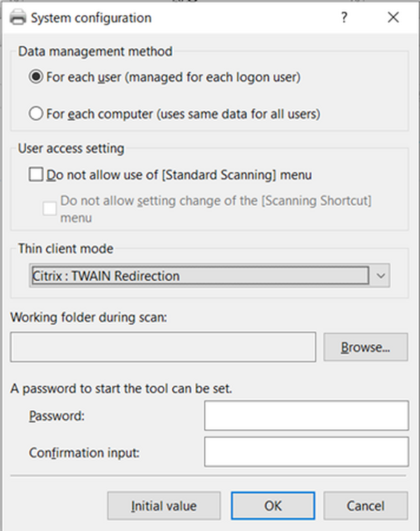Select the 'For each user' radio button
Image resolution: width=420 pixels, height=531 pixels.
click(x=36, y=77)
